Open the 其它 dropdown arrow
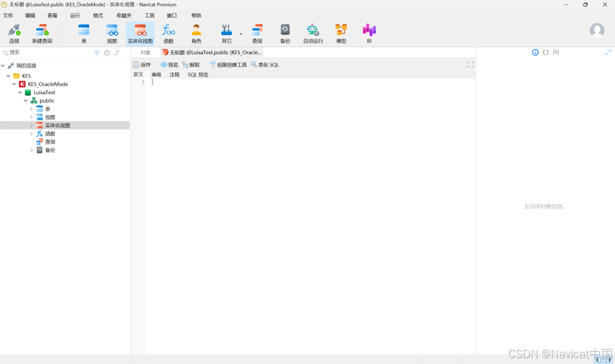Screen dimensions: 615x364 click(x=241, y=34)
